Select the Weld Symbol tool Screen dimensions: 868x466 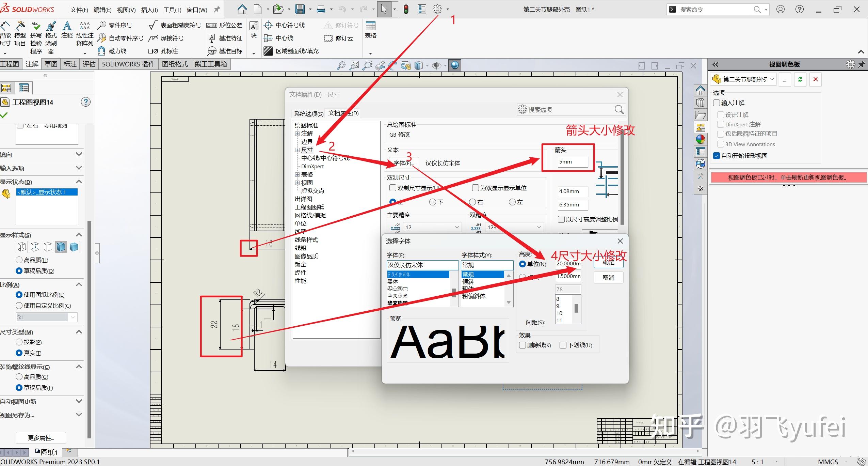click(x=172, y=38)
